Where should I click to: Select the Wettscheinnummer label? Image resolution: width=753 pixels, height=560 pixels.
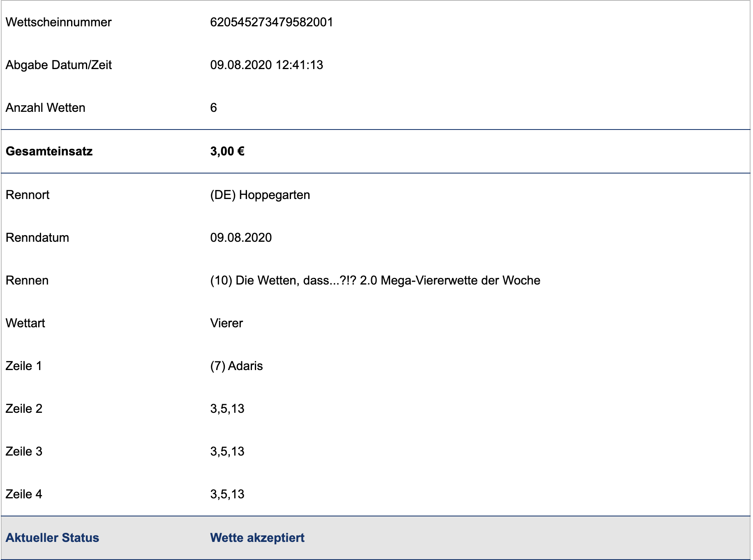coord(58,22)
